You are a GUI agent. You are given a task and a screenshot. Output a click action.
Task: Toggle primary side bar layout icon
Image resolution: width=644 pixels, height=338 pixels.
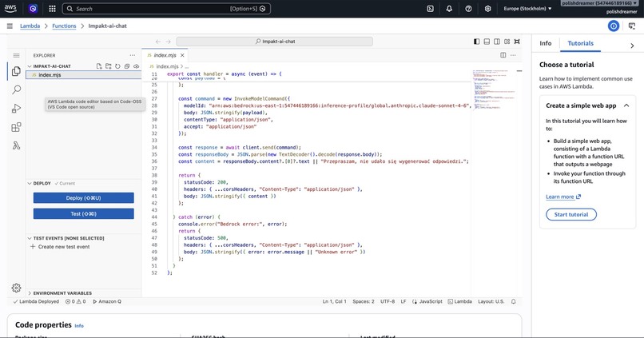click(476, 42)
